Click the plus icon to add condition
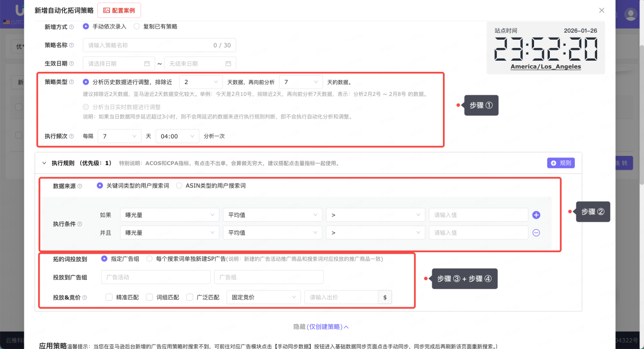This screenshot has width=644, height=349. [x=536, y=214]
